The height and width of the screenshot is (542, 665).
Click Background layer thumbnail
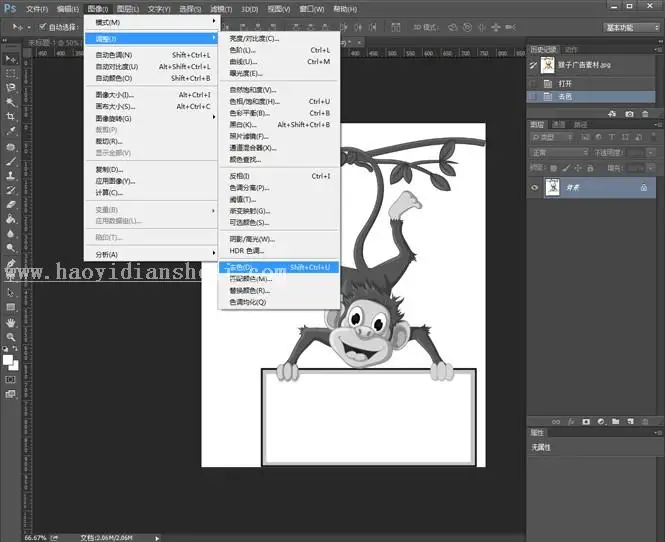552,187
